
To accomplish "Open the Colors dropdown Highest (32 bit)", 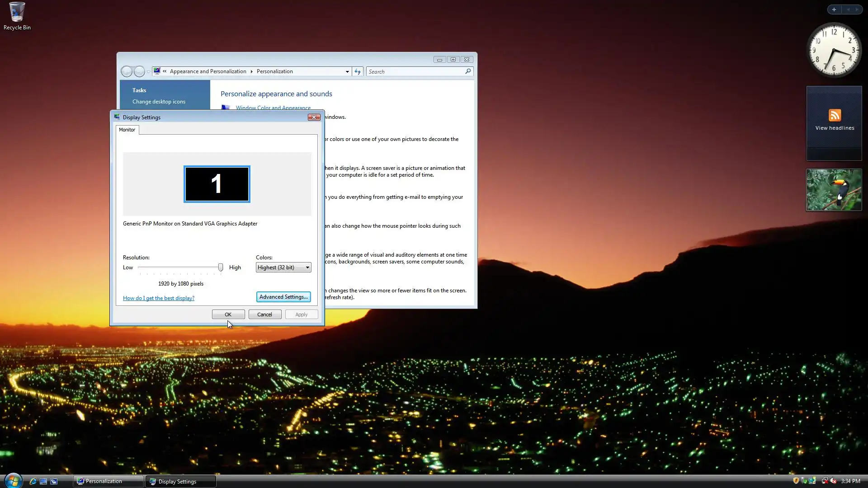I will pos(283,267).
